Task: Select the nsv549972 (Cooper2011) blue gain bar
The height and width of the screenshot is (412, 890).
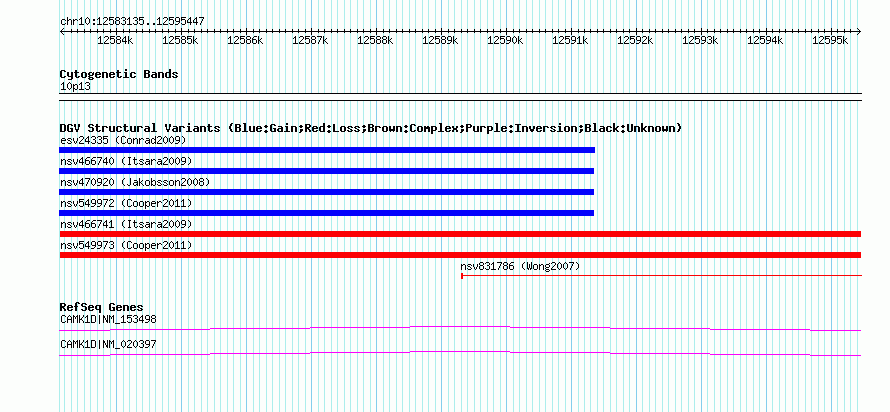Action: [326, 213]
